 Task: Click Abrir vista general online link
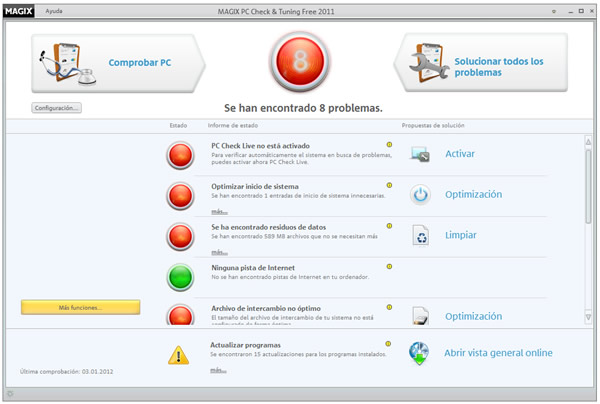(x=498, y=353)
